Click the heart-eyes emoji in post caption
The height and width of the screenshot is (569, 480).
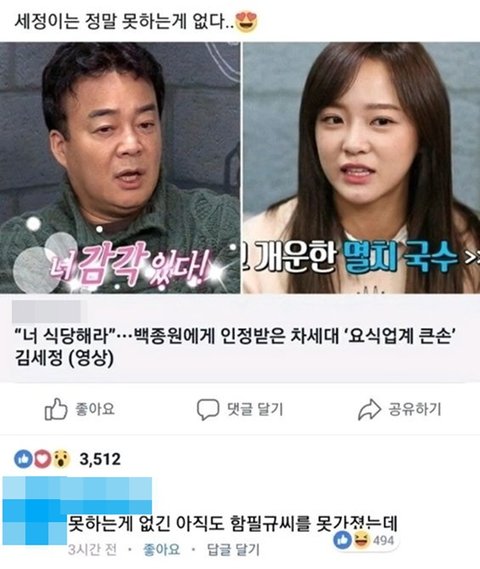point(247,22)
